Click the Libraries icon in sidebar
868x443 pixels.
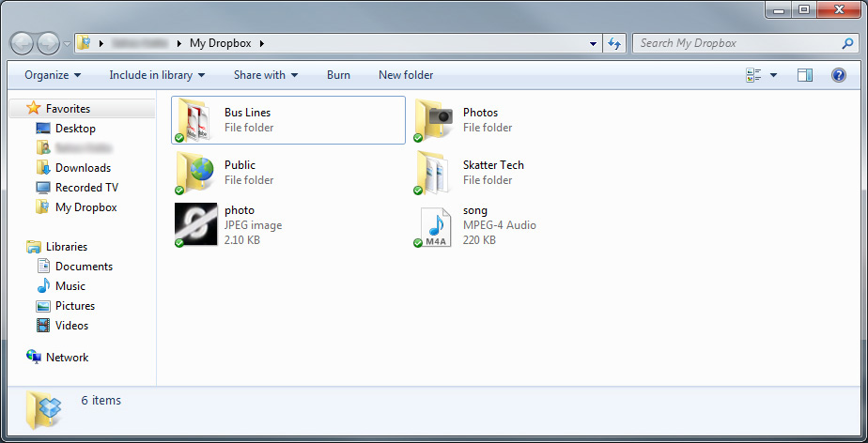pos(34,247)
